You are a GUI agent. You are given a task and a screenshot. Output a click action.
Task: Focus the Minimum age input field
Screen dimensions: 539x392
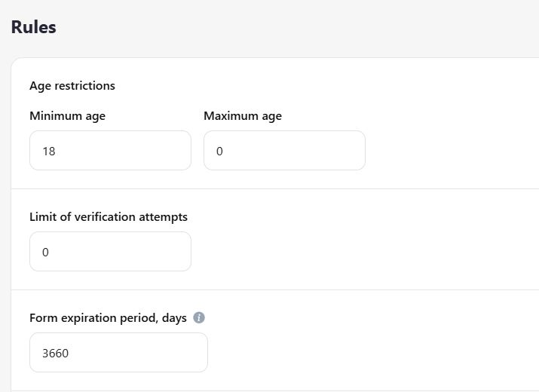tap(110, 151)
